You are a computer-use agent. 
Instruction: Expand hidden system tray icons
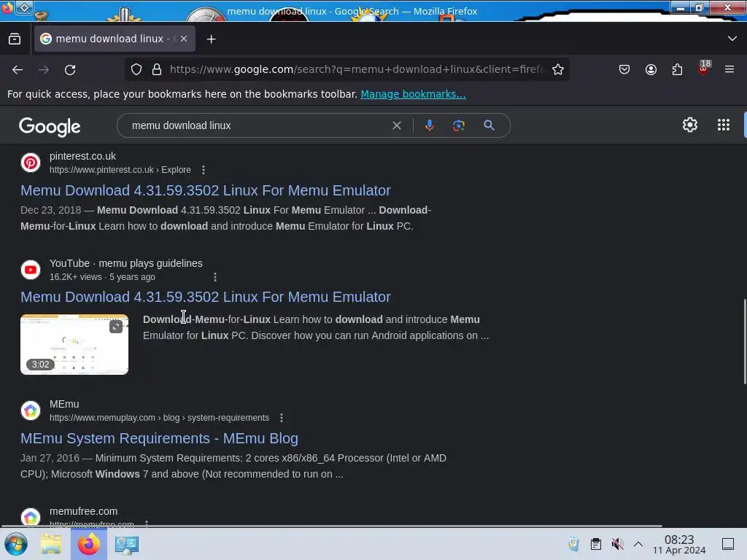click(638, 544)
